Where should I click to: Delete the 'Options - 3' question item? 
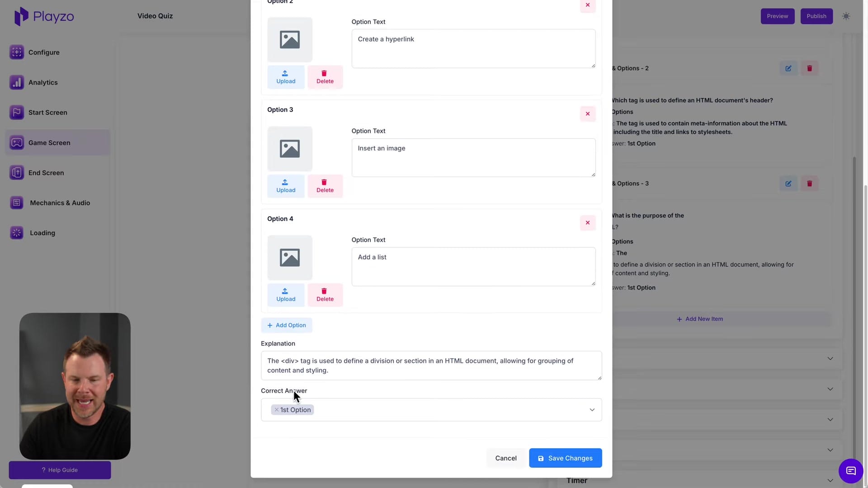click(810, 184)
